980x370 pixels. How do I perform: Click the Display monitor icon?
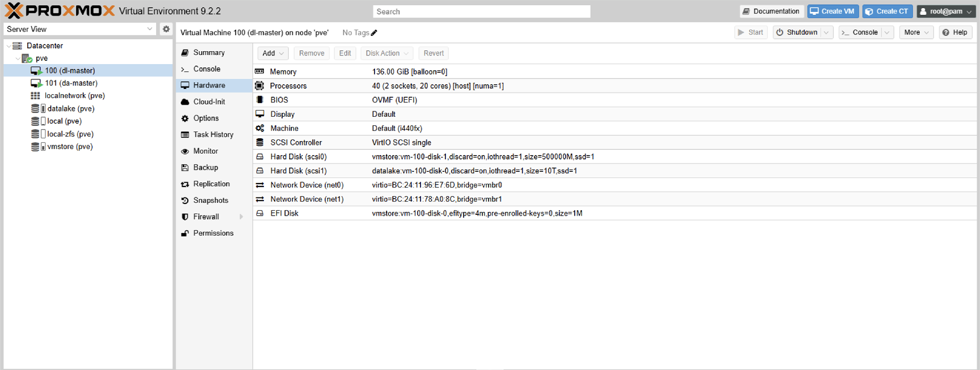click(260, 114)
